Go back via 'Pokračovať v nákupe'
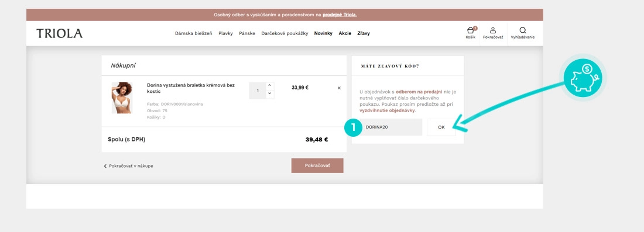Image resolution: width=644 pixels, height=232 pixels. 129,166
